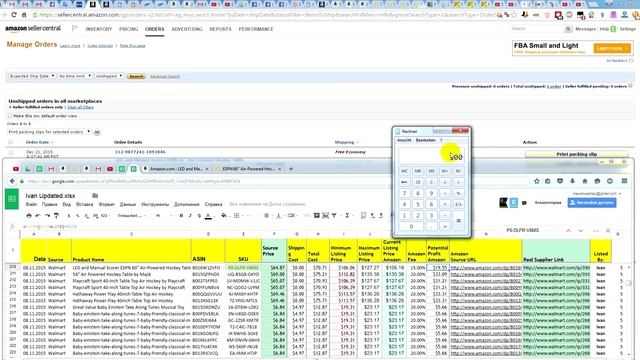Viewport: 640px width, 360px height.
Task: Open the PERFORMANCE menu
Action: coord(256,29)
